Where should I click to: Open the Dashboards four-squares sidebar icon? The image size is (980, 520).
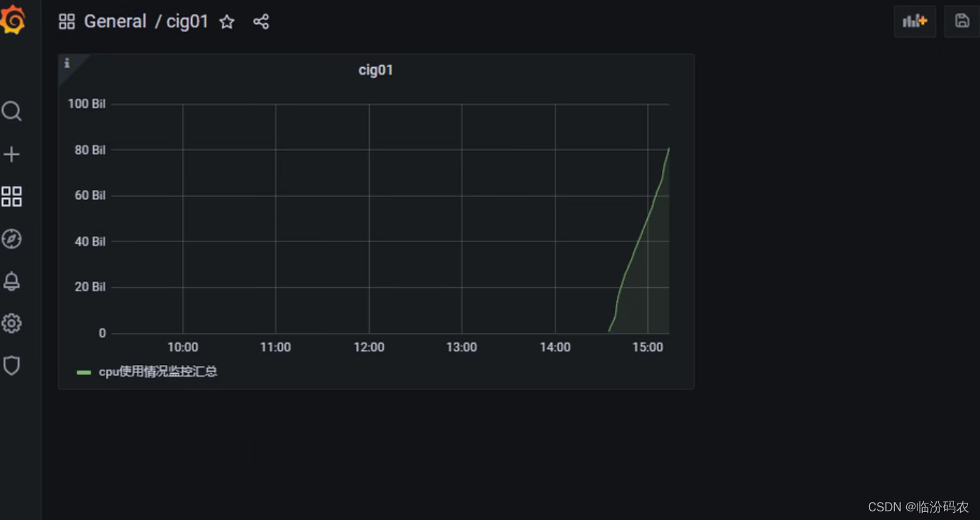click(x=11, y=196)
